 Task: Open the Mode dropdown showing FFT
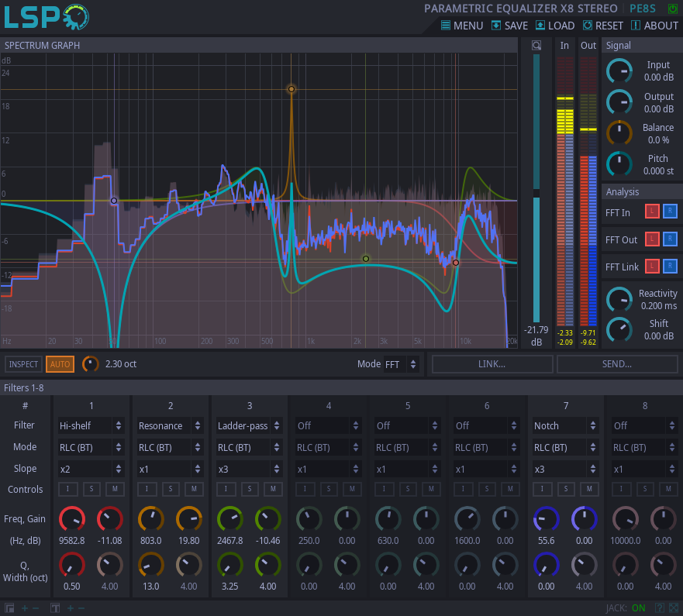coord(401,364)
